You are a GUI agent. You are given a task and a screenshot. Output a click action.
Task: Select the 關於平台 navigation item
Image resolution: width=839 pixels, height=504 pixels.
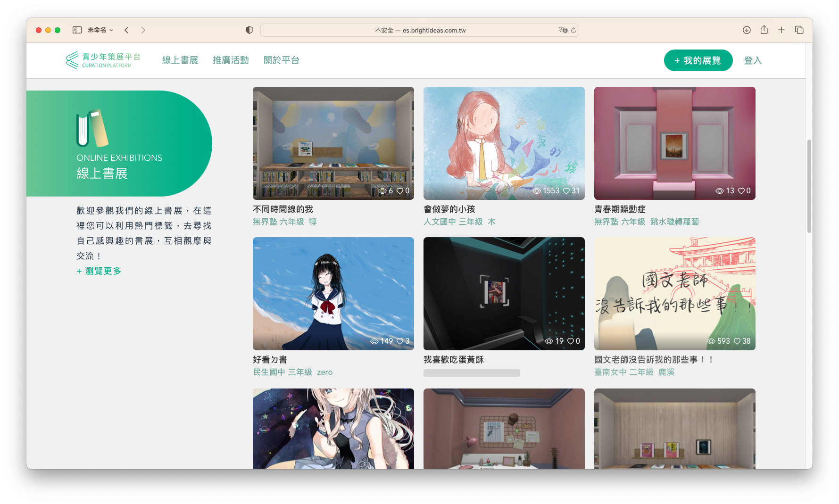282,60
